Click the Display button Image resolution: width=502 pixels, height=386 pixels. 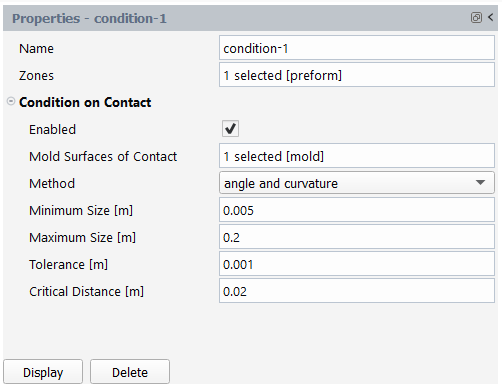(43, 372)
